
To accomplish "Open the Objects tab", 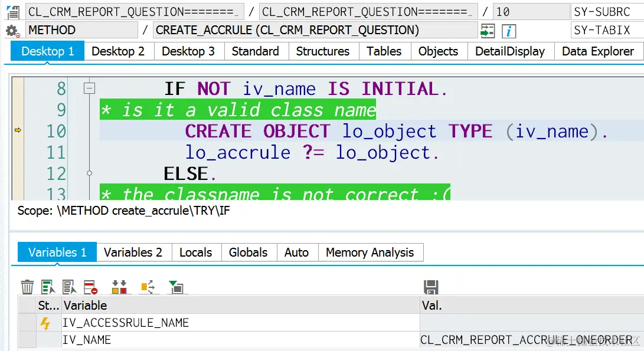I will [x=438, y=51].
